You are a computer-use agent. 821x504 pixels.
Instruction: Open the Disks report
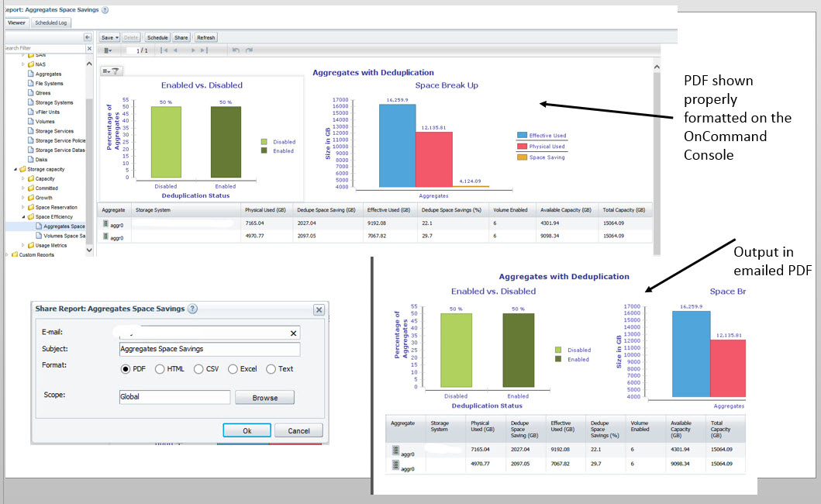(x=37, y=160)
